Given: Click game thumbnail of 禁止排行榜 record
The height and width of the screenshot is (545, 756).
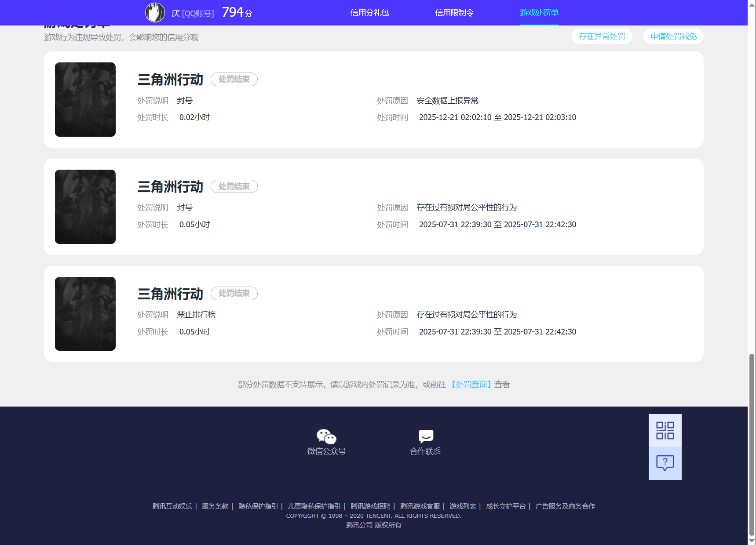Looking at the screenshot, I should tap(85, 314).
